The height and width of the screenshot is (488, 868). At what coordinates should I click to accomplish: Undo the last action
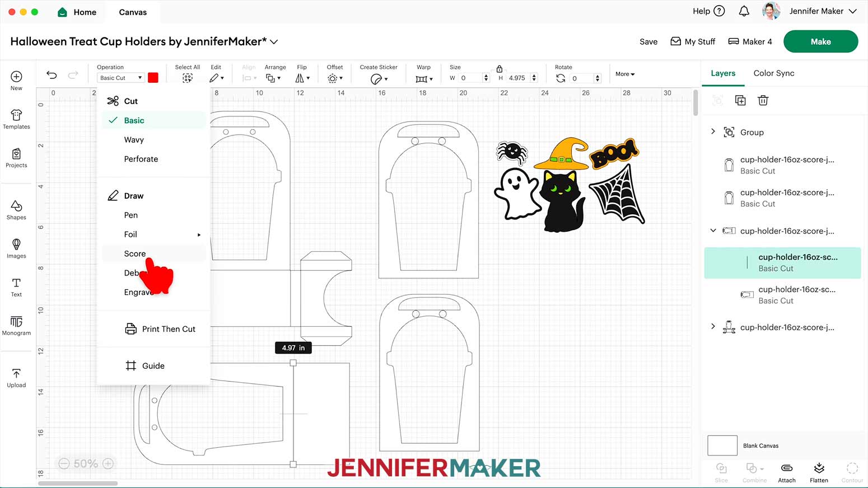pos(52,75)
